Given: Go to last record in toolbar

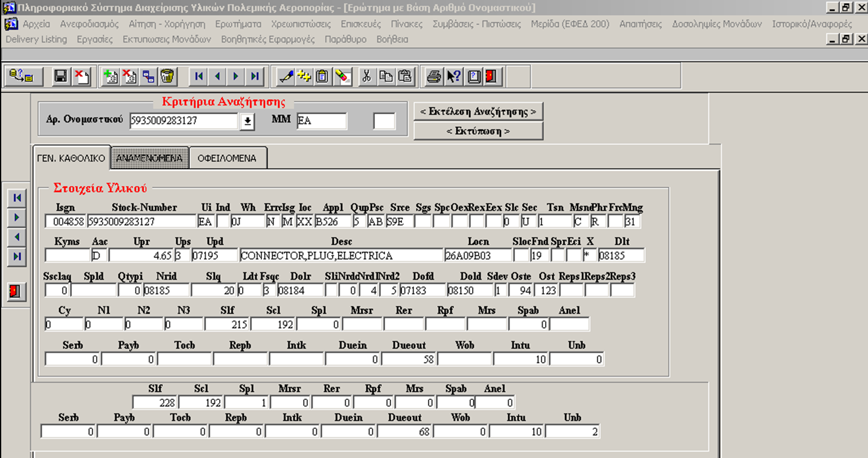Looking at the screenshot, I should (x=255, y=76).
